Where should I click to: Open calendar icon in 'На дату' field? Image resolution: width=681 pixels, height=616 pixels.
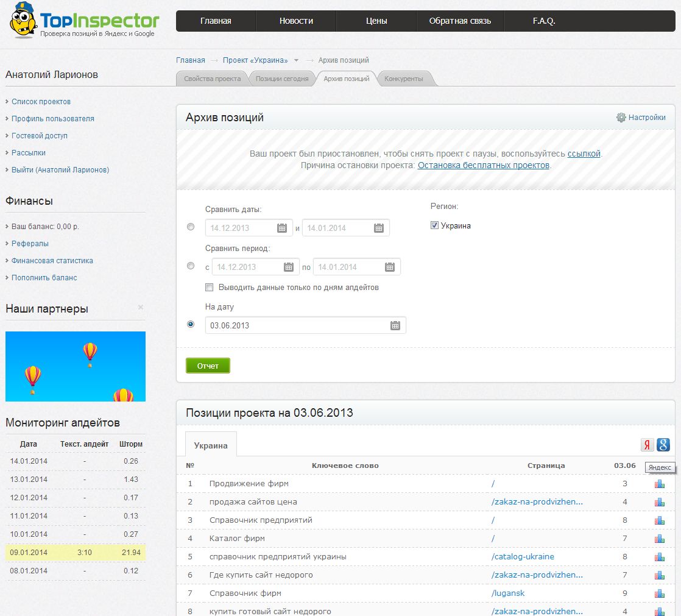(395, 325)
